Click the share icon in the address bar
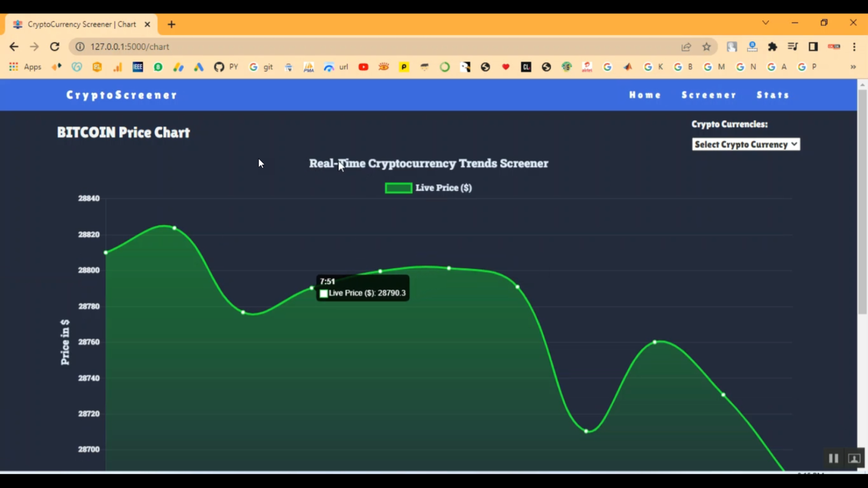 686,47
